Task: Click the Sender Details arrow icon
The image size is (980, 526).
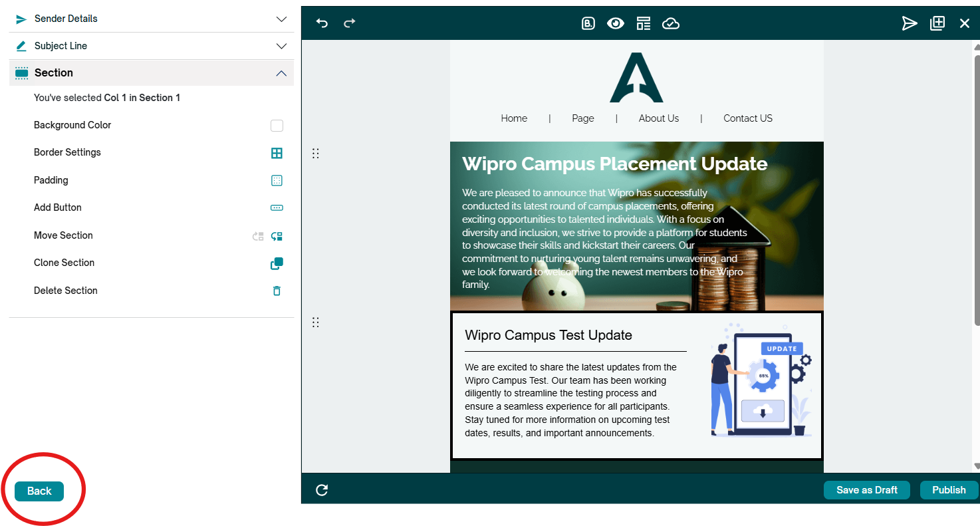Action: (x=21, y=19)
